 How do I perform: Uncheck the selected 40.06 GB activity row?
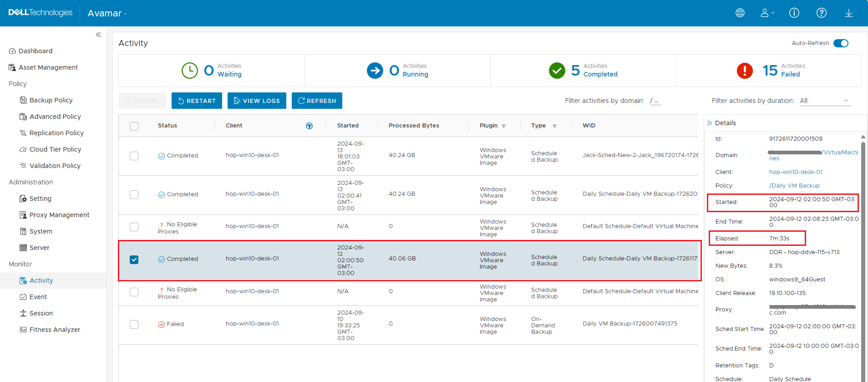pyautogui.click(x=134, y=260)
